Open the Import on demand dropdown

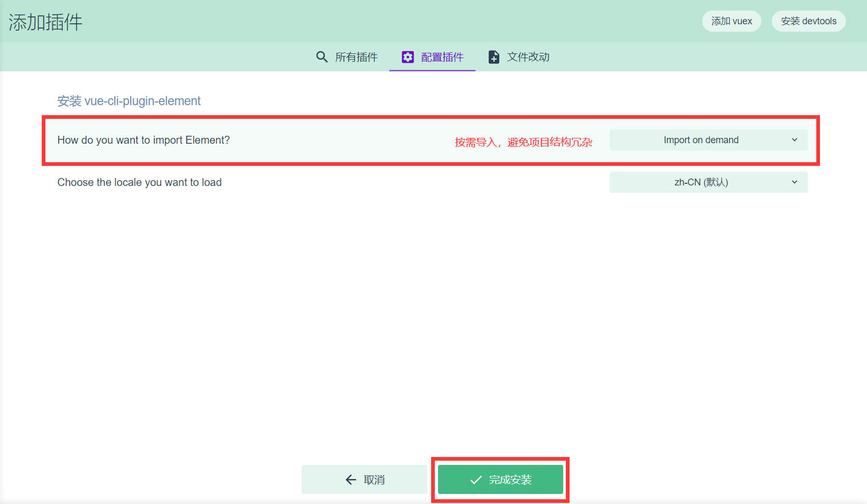coord(708,140)
